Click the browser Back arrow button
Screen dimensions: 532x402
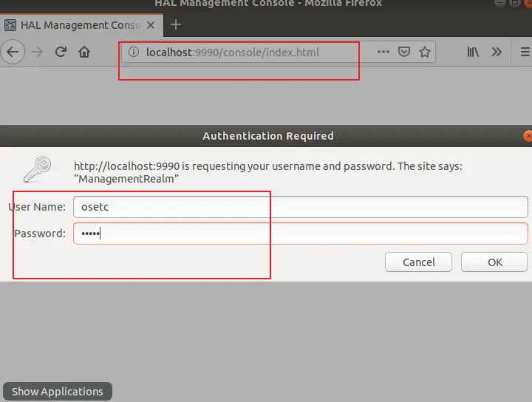(x=14, y=52)
